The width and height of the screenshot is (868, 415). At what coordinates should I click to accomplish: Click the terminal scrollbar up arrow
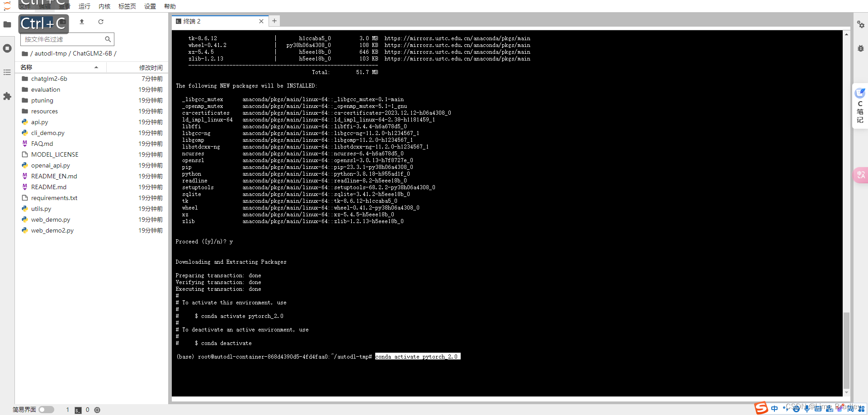tap(846, 34)
